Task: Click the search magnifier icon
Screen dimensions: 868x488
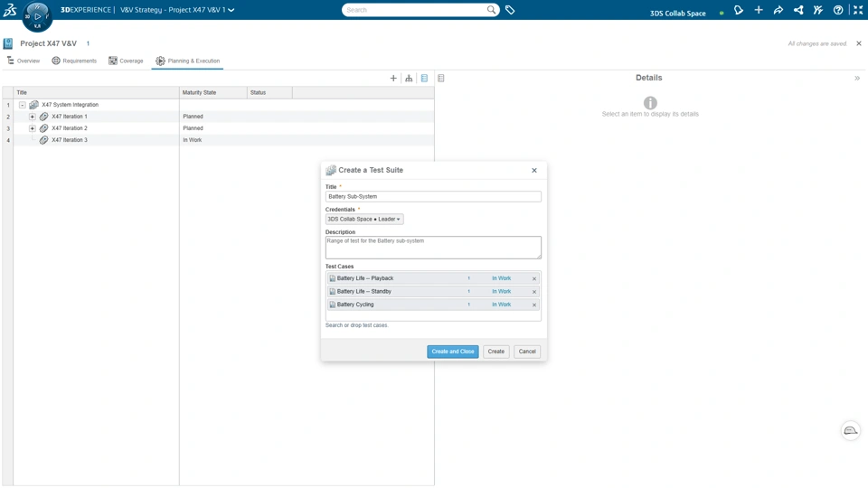Action: (491, 9)
